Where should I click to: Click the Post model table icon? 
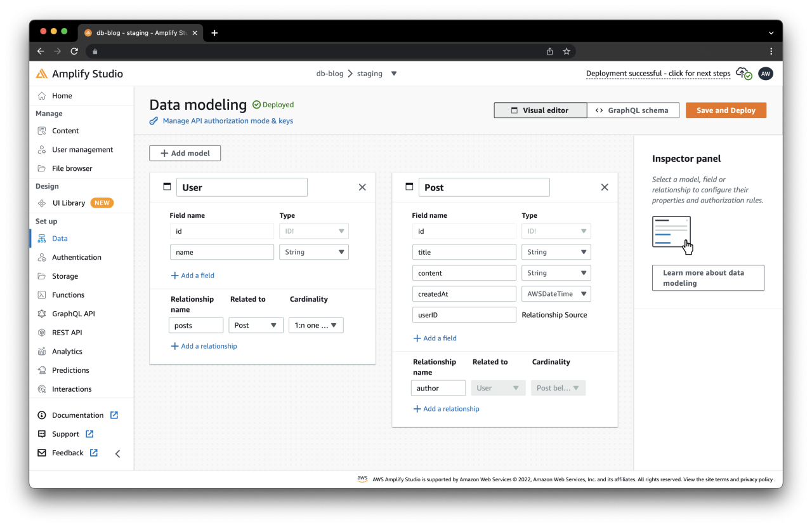click(409, 187)
